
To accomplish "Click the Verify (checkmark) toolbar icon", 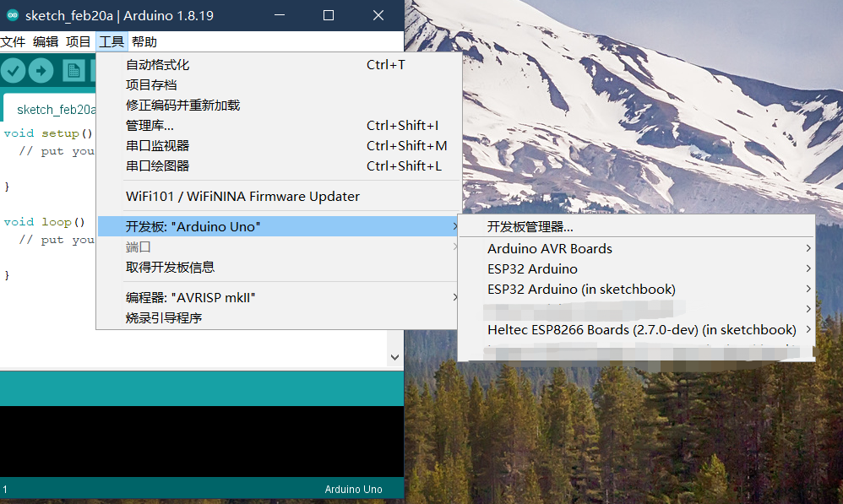I will [x=13, y=70].
